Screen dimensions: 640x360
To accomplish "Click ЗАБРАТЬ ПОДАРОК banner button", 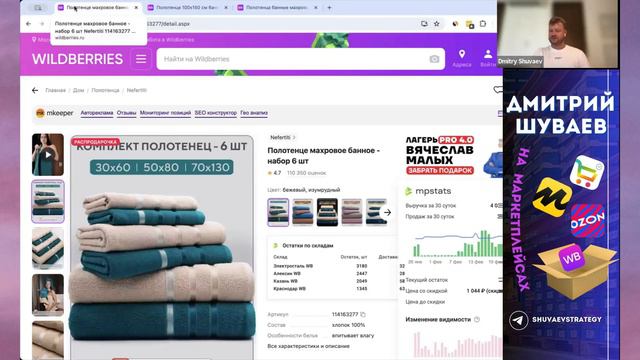I will [x=440, y=170].
